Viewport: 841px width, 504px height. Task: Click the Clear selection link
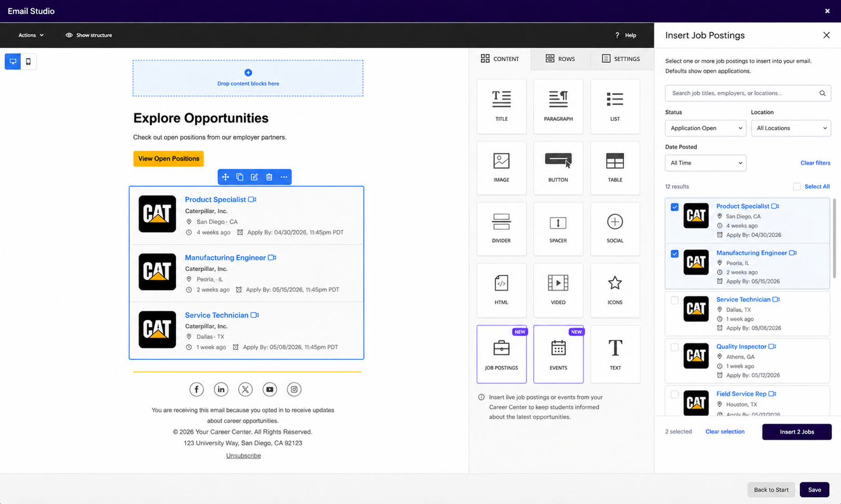pyautogui.click(x=725, y=432)
